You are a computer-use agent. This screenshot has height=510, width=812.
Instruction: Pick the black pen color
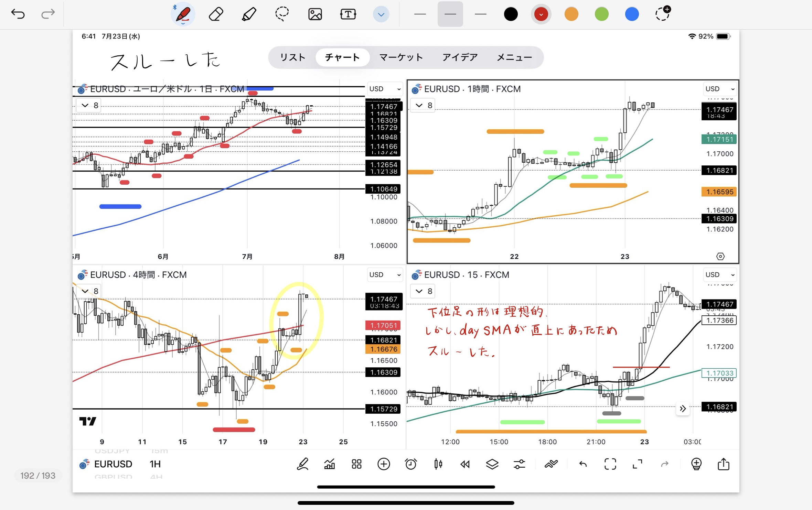(x=511, y=14)
